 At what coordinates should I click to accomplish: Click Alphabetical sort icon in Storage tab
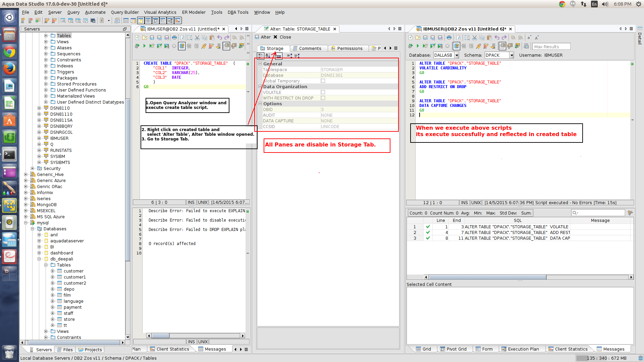click(268, 56)
